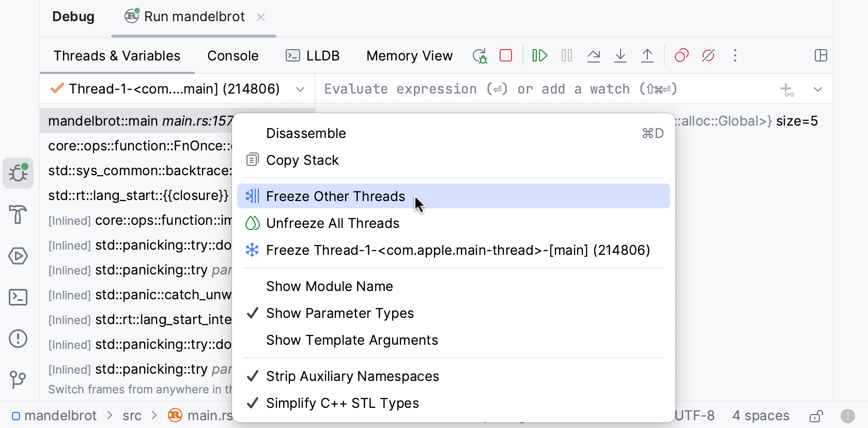Image resolution: width=868 pixels, height=428 pixels.
Task: Click the Rerun debug session icon
Action: click(479, 56)
